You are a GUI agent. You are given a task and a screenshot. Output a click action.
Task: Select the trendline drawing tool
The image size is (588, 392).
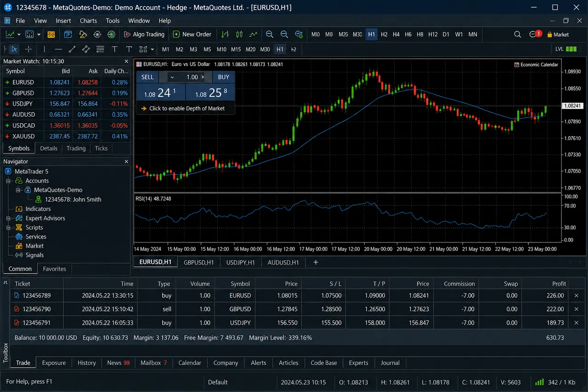coord(72,49)
